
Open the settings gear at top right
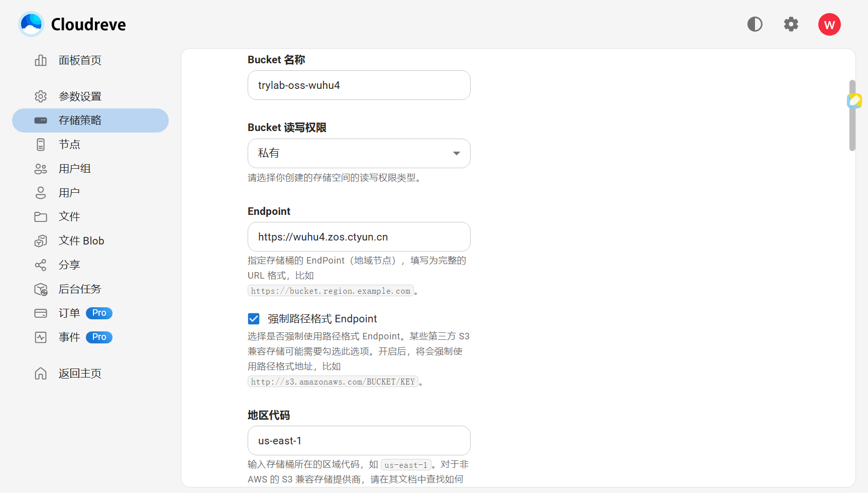click(791, 24)
